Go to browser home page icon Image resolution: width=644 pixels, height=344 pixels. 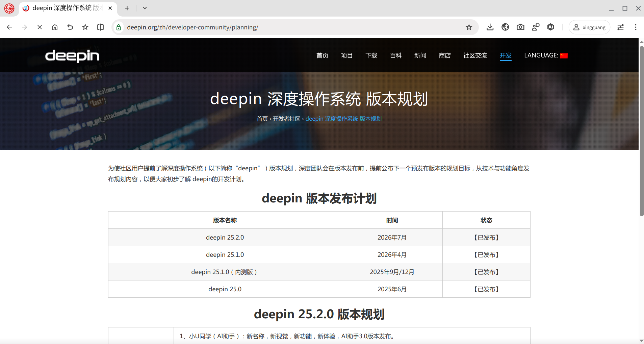point(55,27)
